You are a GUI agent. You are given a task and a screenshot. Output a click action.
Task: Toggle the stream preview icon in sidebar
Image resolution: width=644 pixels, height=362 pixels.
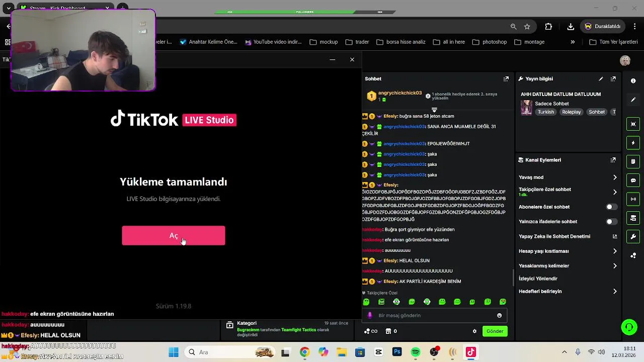pyautogui.click(x=633, y=124)
